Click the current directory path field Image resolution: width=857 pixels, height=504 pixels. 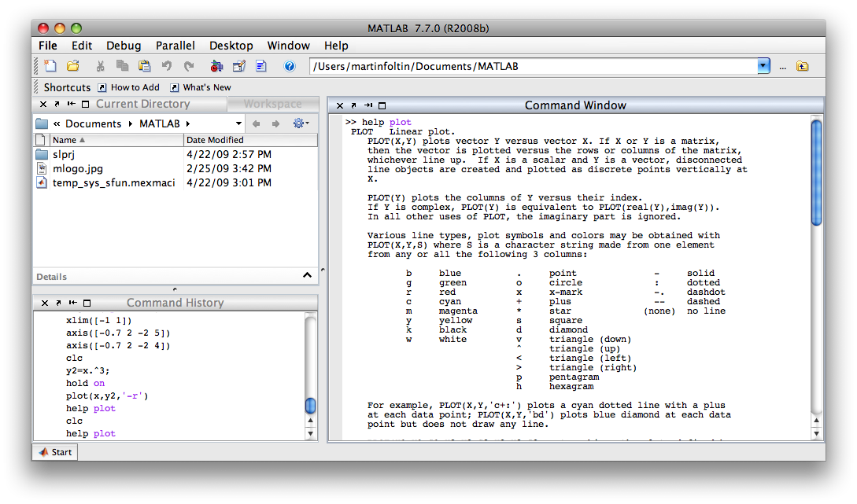pyautogui.click(x=534, y=66)
